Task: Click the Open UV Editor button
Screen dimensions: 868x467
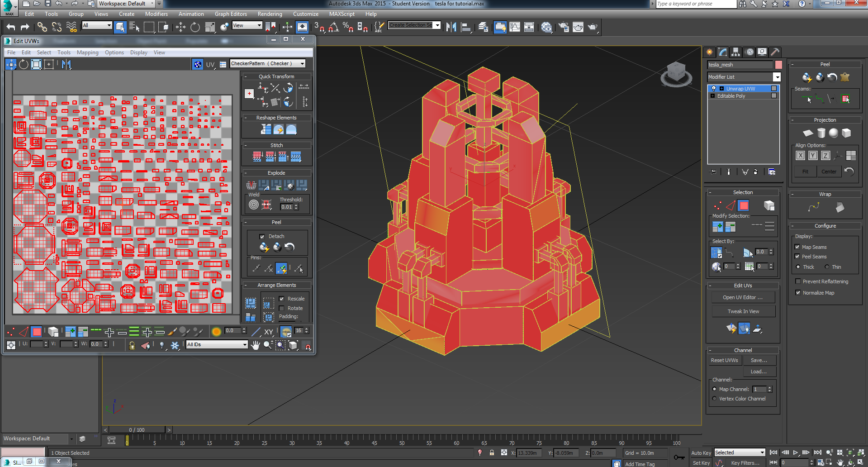Action: (x=743, y=297)
